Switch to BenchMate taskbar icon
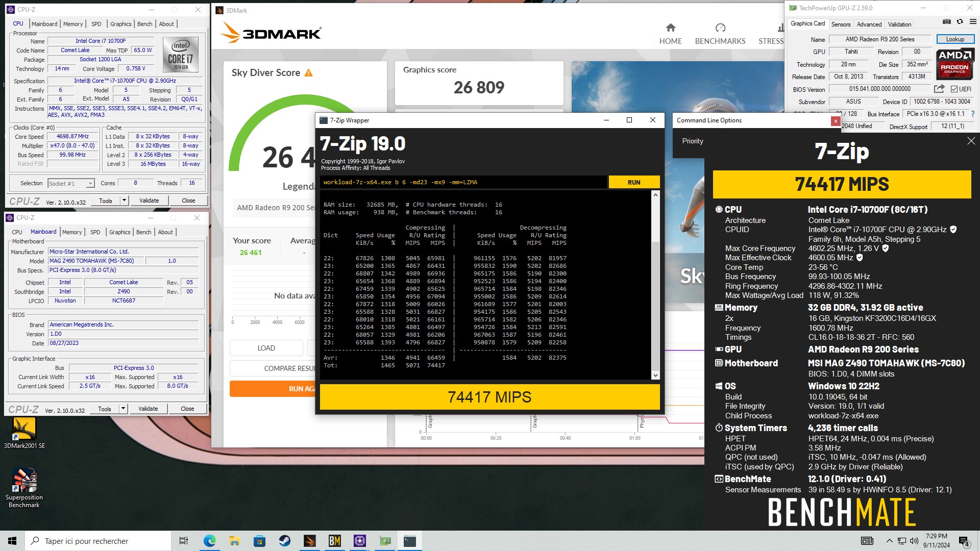The width and height of the screenshot is (980, 551). 334,541
